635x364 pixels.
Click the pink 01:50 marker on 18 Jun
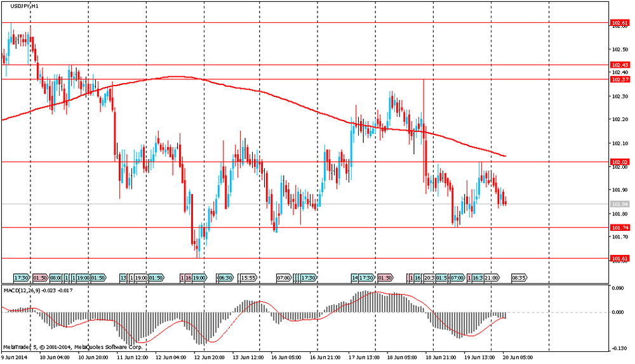click(385, 278)
